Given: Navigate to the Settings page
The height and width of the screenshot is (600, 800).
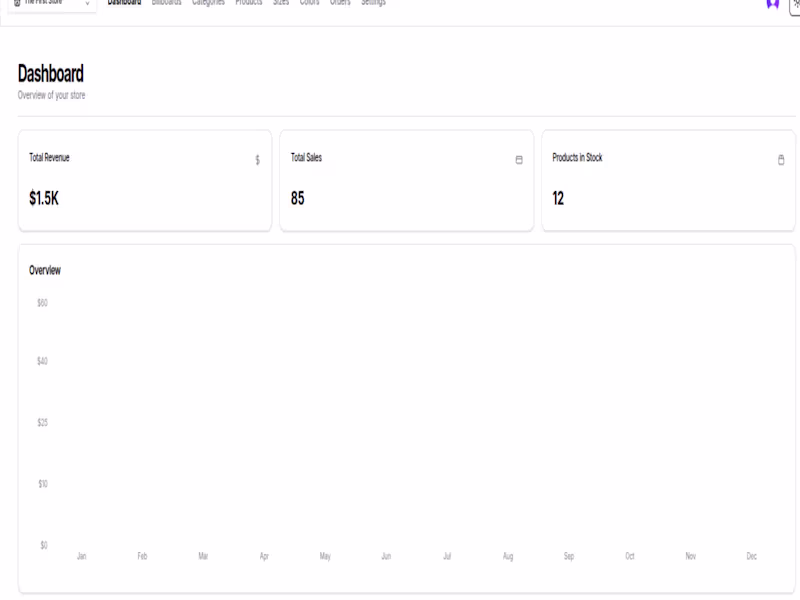Looking at the screenshot, I should (373, 3).
